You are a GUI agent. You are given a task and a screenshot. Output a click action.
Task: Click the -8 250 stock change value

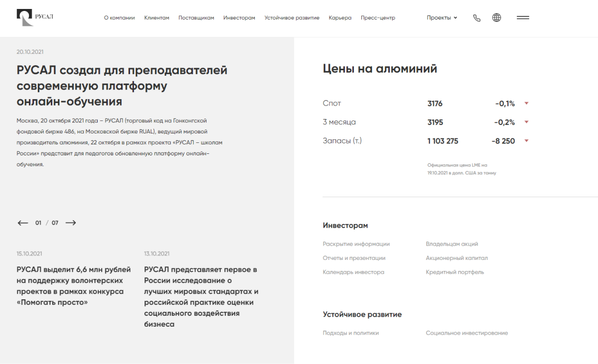(x=503, y=141)
